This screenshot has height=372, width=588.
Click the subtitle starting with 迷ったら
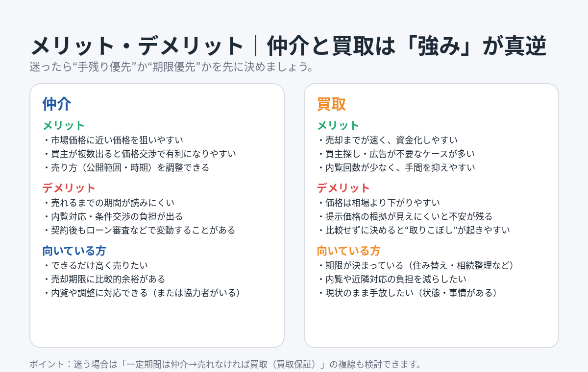pos(171,67)
